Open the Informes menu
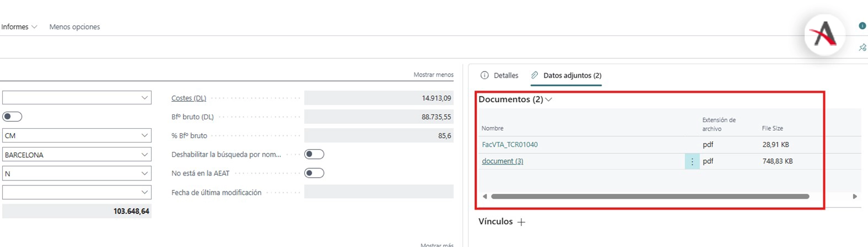The height and width of the screenshot is (247, 868). (x=19, y=27)
